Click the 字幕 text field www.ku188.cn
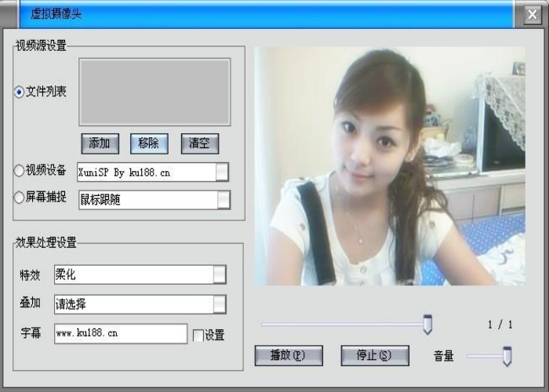This screenshot has height=392, width=549. (121, 333)
